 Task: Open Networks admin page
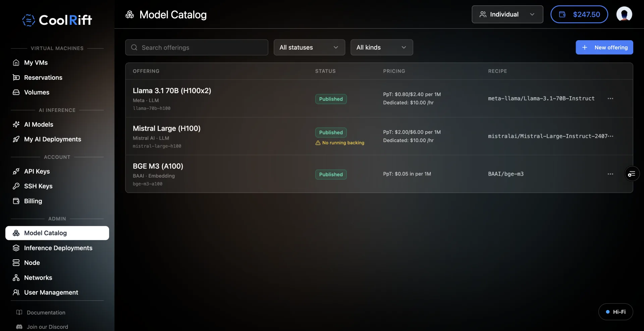tap(38, 278)
